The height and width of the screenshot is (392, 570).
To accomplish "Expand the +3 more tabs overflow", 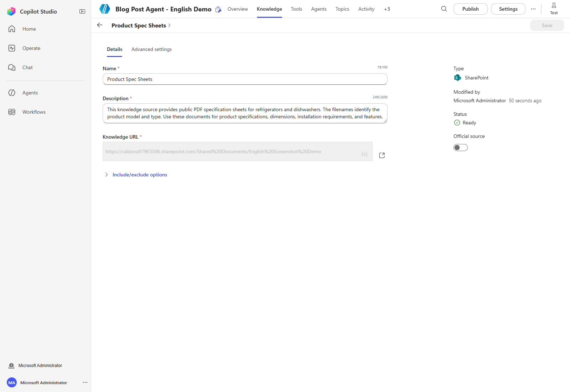I will click(387, 9).
